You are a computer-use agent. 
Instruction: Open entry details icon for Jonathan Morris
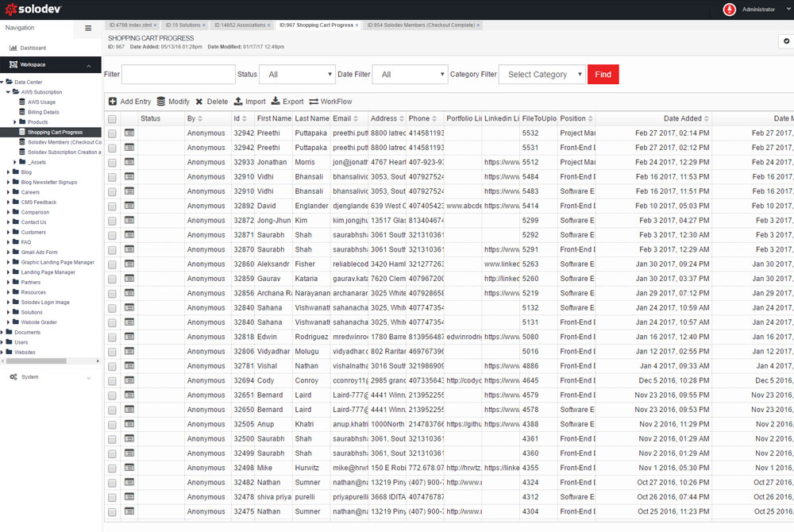(129, 162)
